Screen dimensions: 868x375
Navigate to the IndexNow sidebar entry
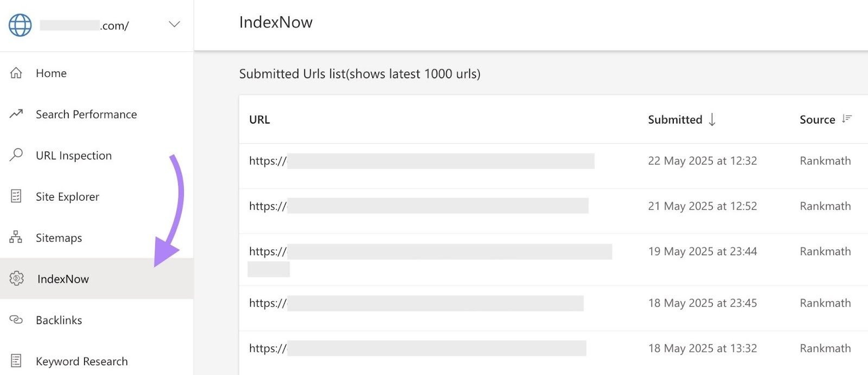point(62,279)
